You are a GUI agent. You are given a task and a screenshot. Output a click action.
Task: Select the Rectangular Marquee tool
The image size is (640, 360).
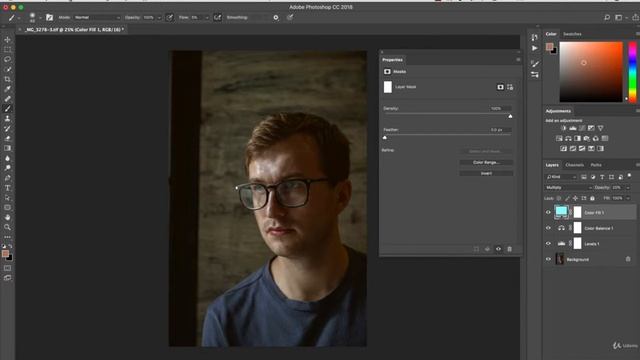click(7, 49)
